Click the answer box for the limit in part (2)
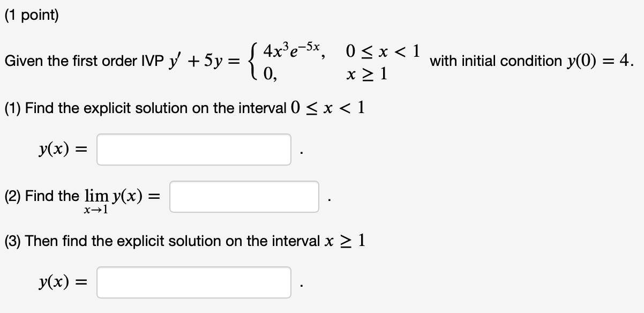This screenshot has width=644, height=313. [244, 195]
